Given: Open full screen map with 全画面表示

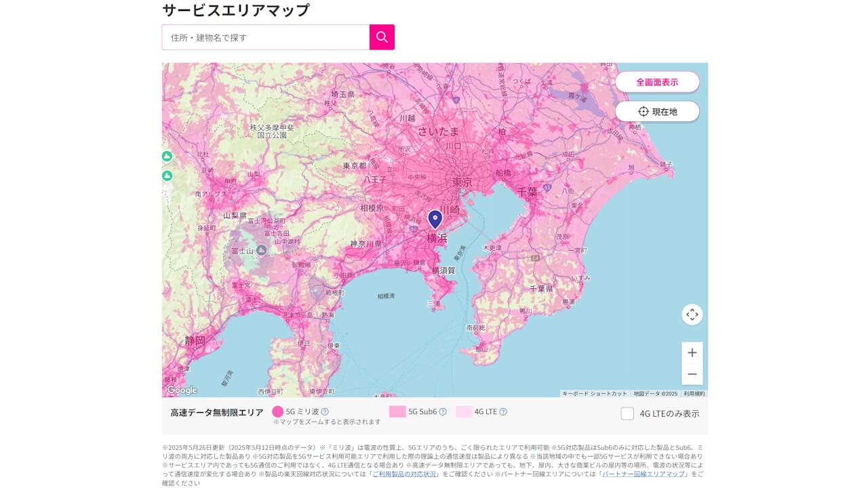Looking at the screenshot, I should pyautogui.click(x=657, y=82).
